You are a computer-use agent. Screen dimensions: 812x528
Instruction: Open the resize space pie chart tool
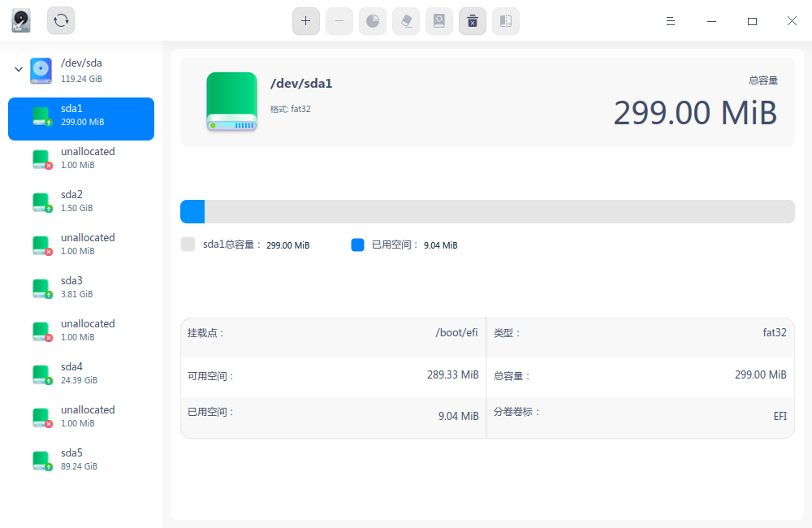[x=373, y=21]
